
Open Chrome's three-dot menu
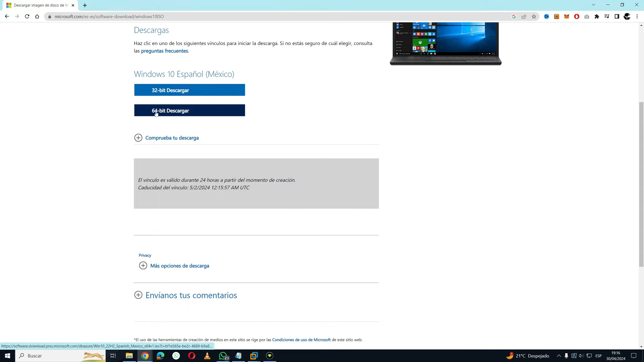[x=637, y=16]
